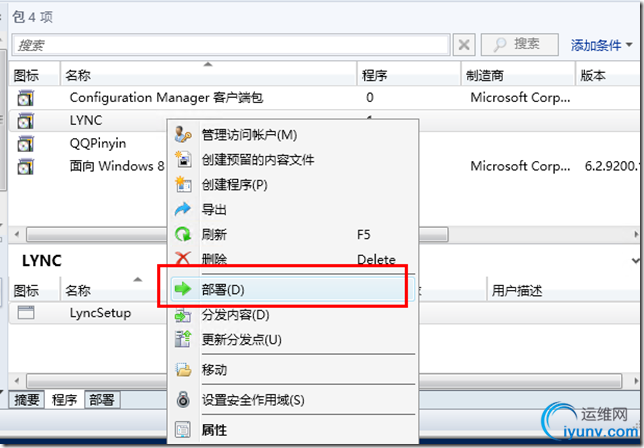Viewport: 644px width, 448px height.
Task: Click the 分发内容 icon
Action: tap(183, 315)
